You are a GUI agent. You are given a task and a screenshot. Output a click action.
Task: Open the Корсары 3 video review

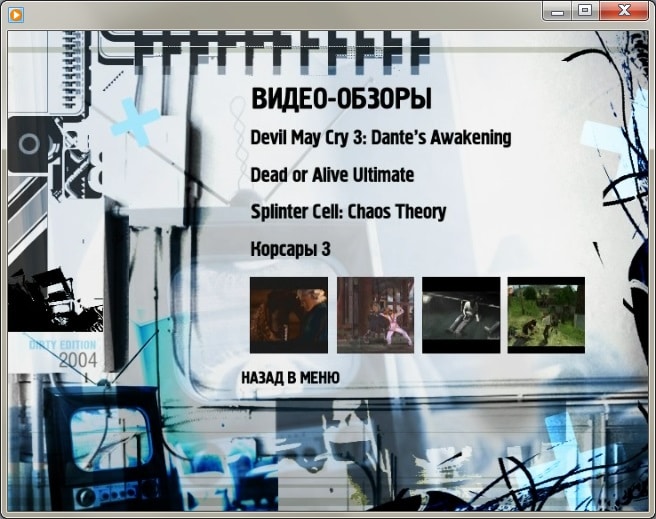[290, 249]
